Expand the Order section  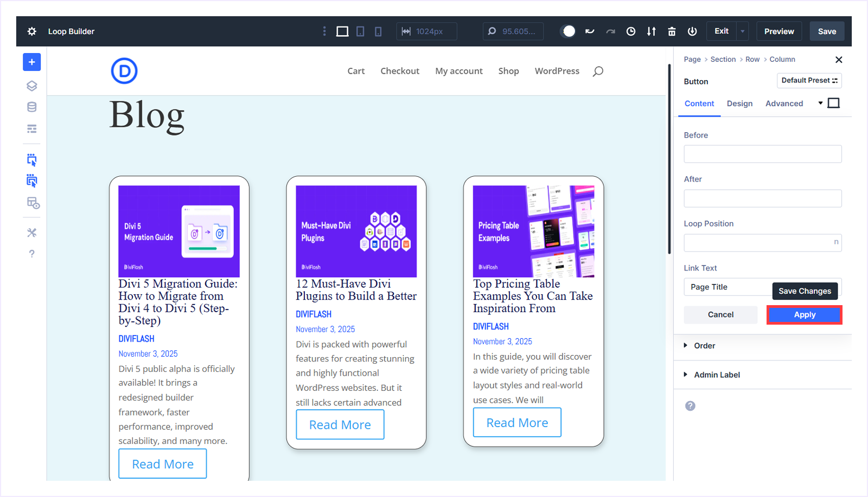pyautogui.click(x=705, y=346)
